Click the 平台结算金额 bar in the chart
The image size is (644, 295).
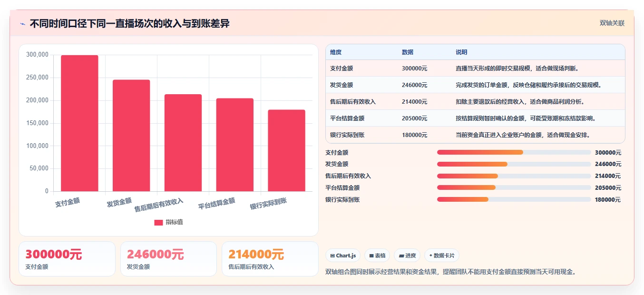[x=235, y=145]
